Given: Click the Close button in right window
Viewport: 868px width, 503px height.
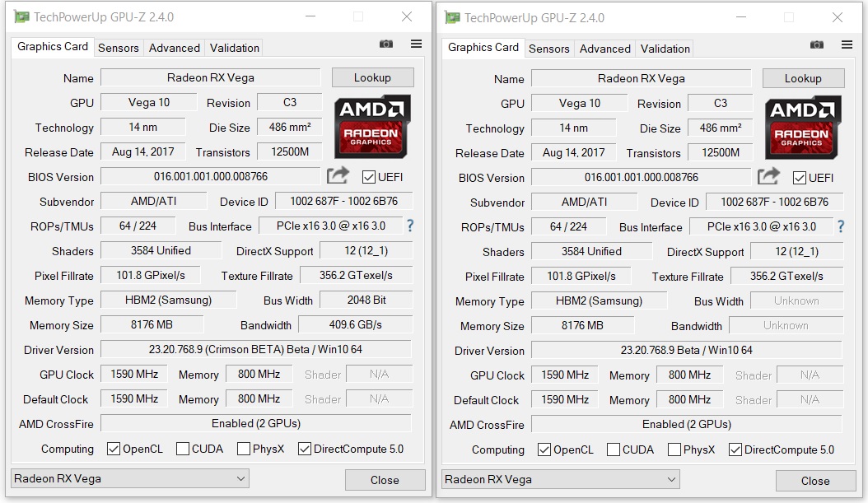Looking at the screenshot, I should click(815, 480).
